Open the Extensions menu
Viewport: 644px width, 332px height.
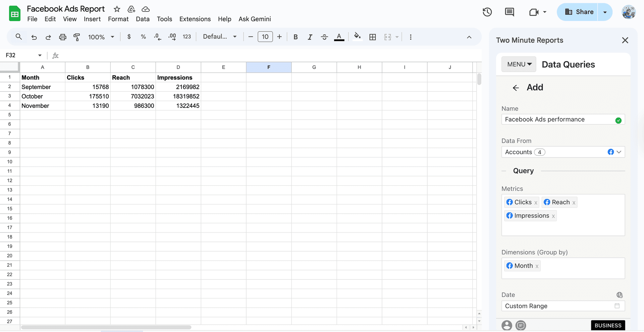pos(195,19)
